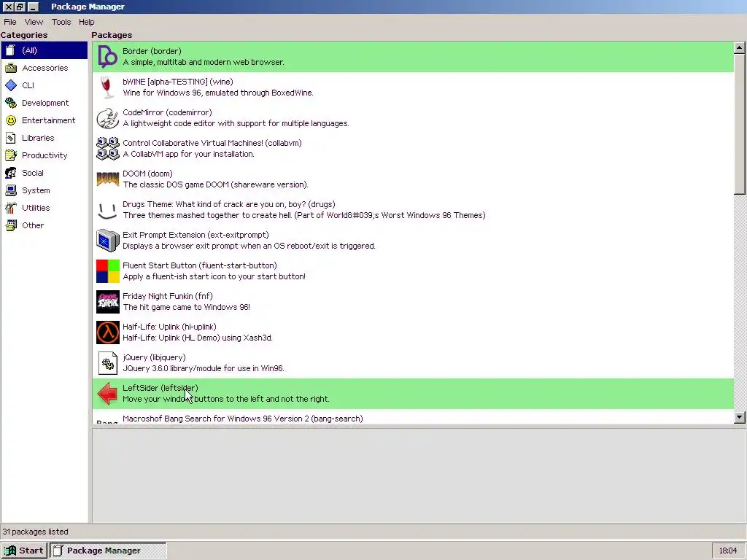This screenshot has width=747, height=560.
Task: Click the package list scrollbar thumb
Action: point(740,124)
